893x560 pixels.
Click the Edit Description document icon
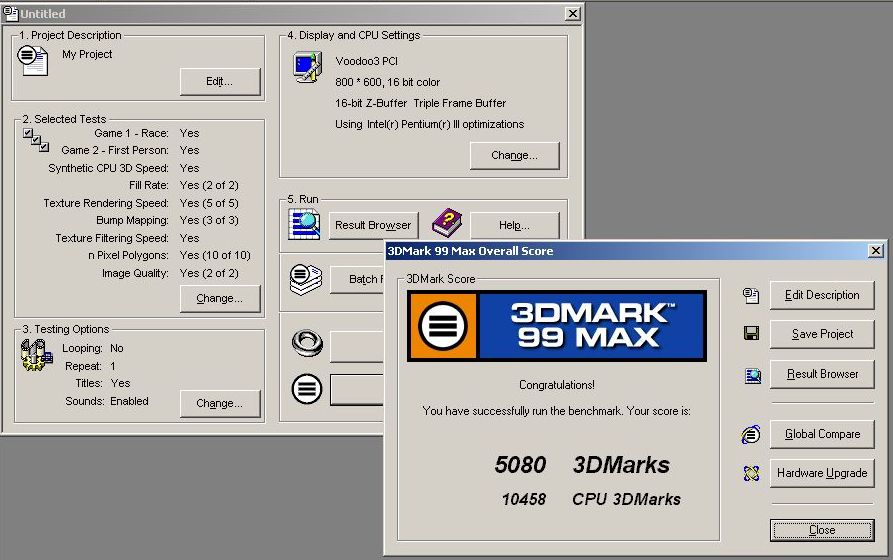point(751,295)
